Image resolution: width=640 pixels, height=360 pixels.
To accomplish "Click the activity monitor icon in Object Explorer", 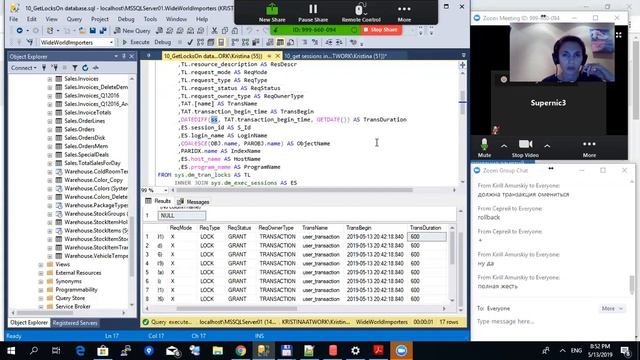I will click(x=96, y=68).
